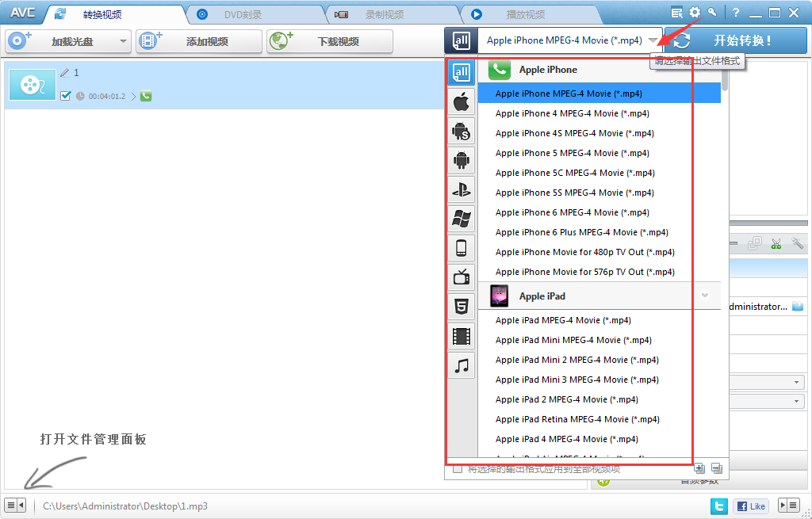The height and width of the screenshot is (519, 812).
Task: Uncheck the checkbox for video 1
Action: point(65,96)
